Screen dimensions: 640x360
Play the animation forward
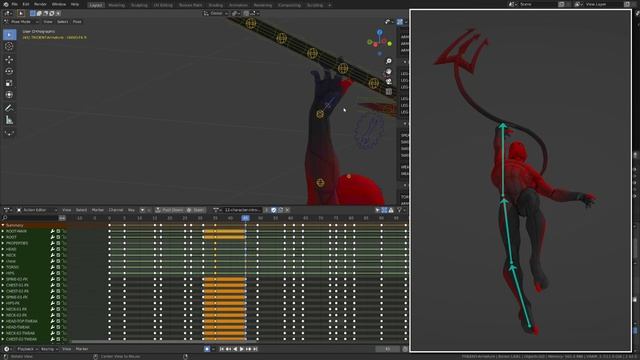pos(242,349)
